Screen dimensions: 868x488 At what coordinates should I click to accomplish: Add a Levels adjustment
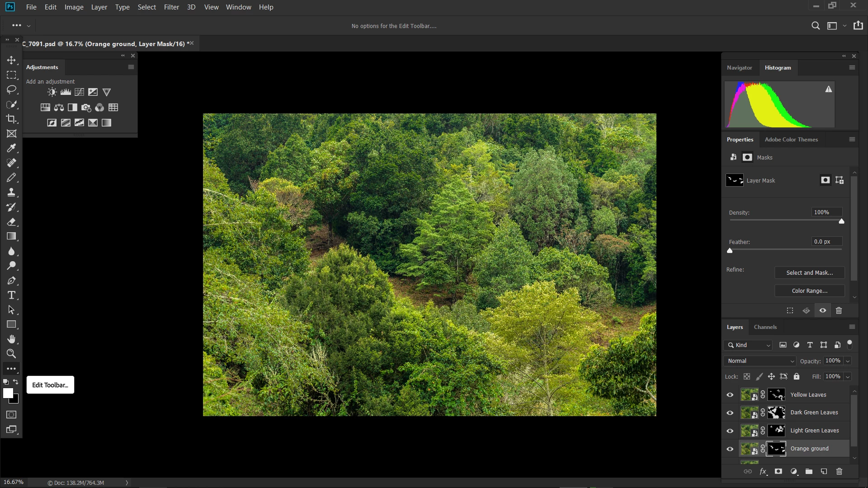coord(66,92)
